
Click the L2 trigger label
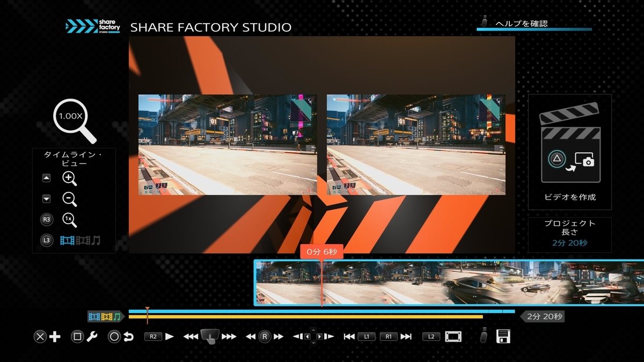[431, 337]
